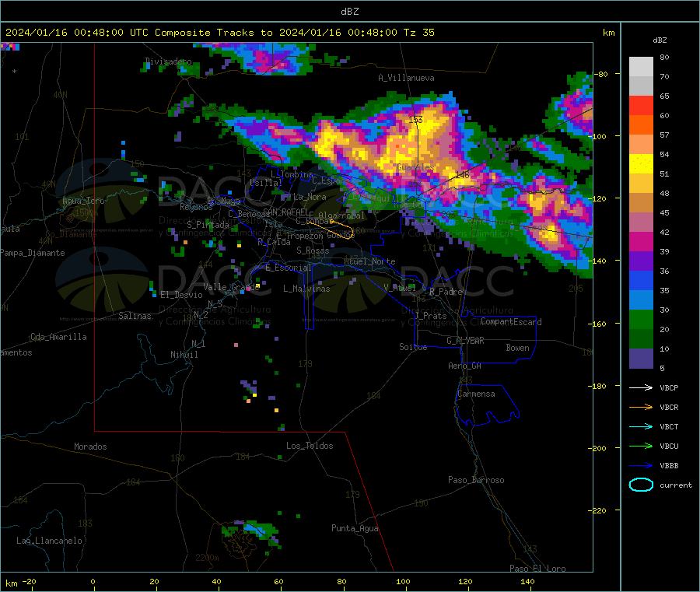Click the 'El_Desvio' map label

(181, 295)
